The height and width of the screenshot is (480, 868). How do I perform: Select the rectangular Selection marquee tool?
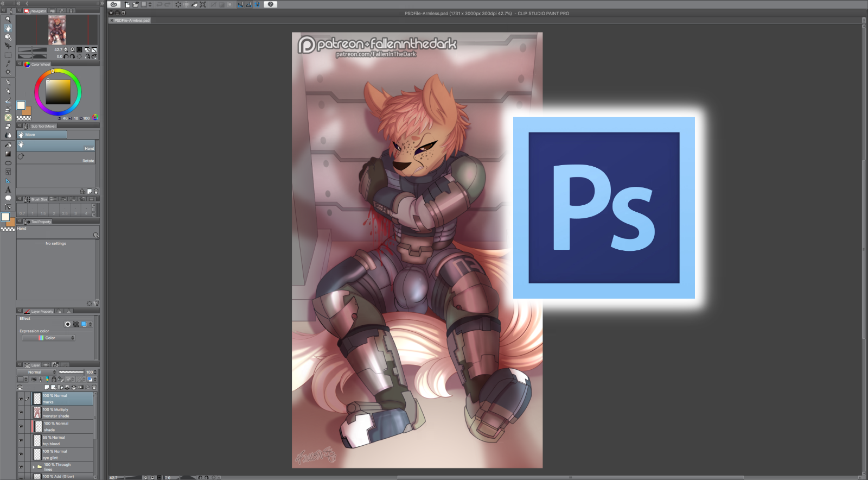click(8, 55)
